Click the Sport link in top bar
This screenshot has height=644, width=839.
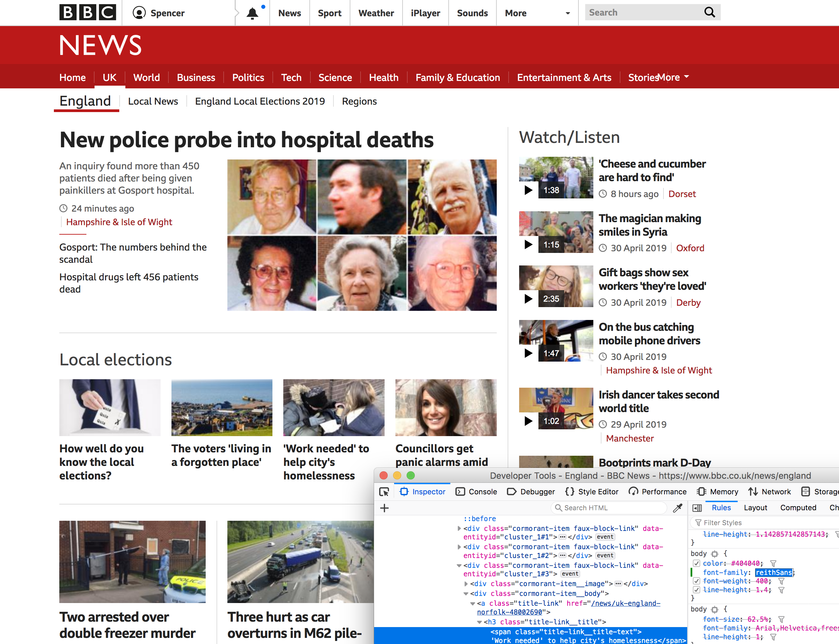(x=330, y=13)
